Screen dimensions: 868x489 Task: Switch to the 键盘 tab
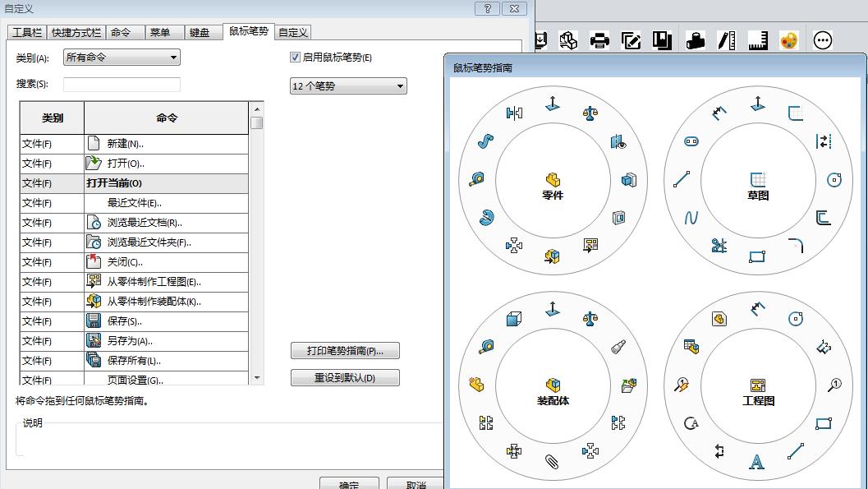(x=201, y=32)
